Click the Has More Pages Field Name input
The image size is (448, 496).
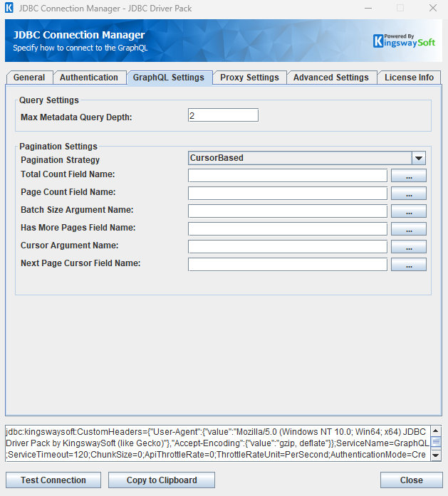[288, 228]
